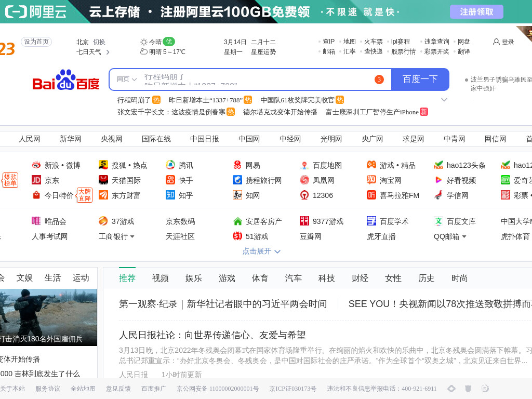This screenshot has height=399, width=532.
Task: Click the footer shield badge icon
Action: tap(468, 389)
